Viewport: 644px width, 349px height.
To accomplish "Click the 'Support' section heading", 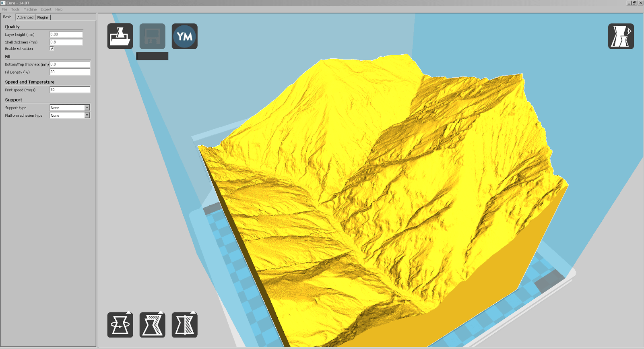I will (x=14, y=100).
